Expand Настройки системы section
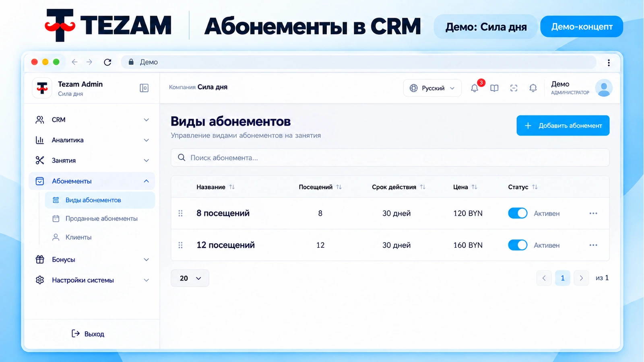 point(92,280)
